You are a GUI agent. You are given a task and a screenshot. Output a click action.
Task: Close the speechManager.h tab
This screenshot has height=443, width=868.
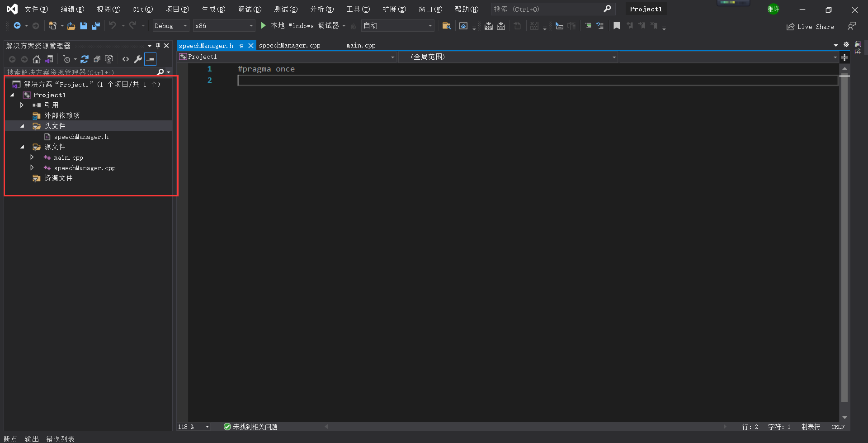coord(251,46)
